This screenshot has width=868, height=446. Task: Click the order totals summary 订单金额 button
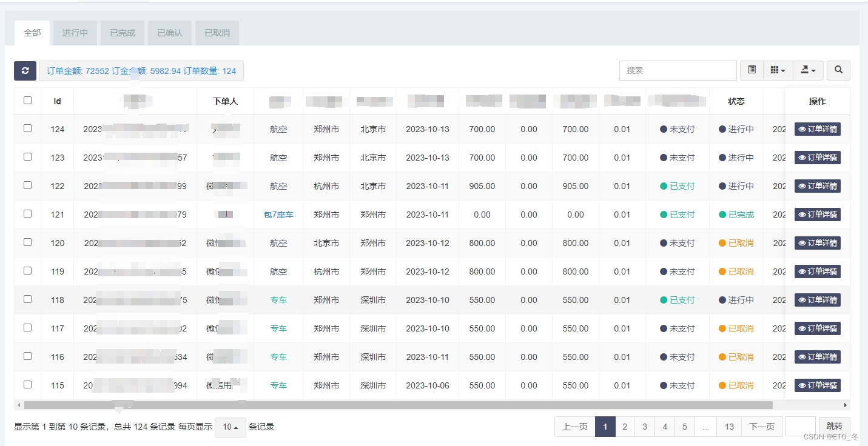[141, 71]
